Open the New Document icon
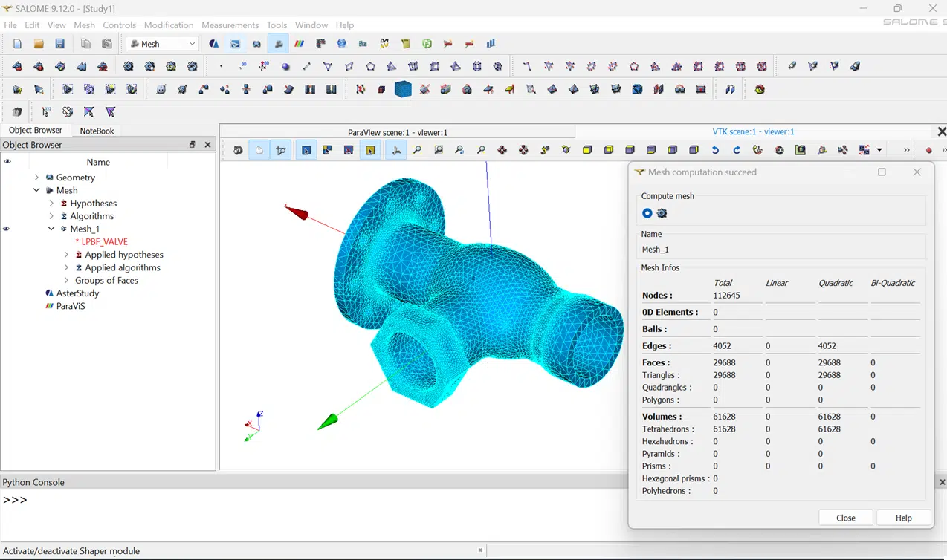Viewport: 947px width, 560px height. pos(17,43)
